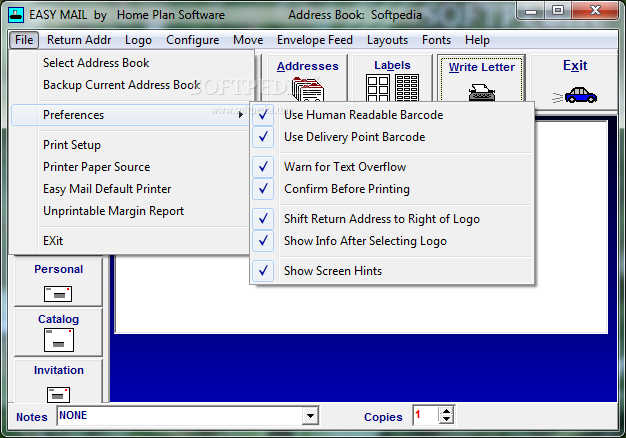Select the Invitation envelope icon
Viewport: 626px width, 438px height.
tap(58, 395)
